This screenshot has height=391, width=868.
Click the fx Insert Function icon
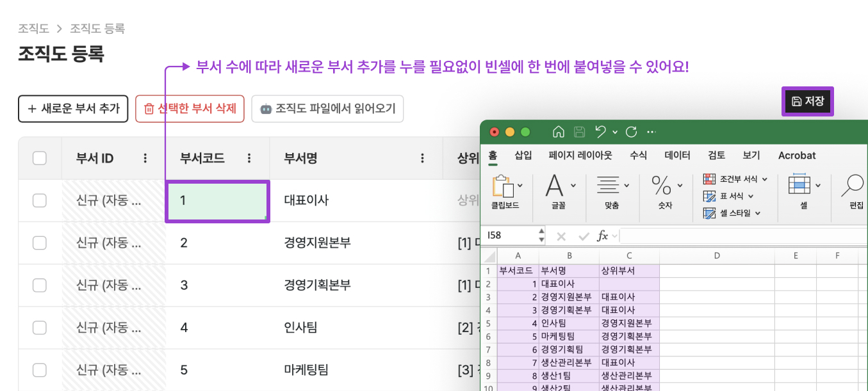pos(602,235)
